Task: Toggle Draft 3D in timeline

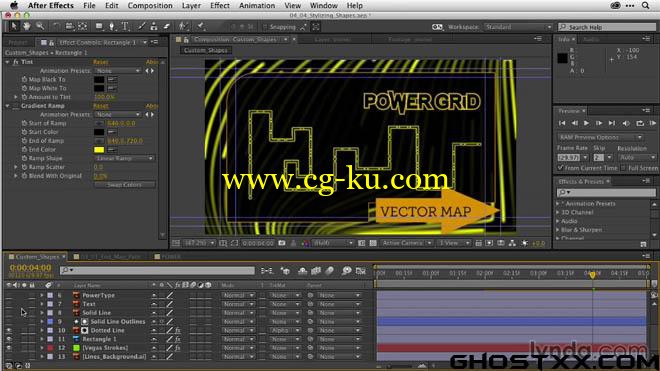Action: click(x=285, y=271)
